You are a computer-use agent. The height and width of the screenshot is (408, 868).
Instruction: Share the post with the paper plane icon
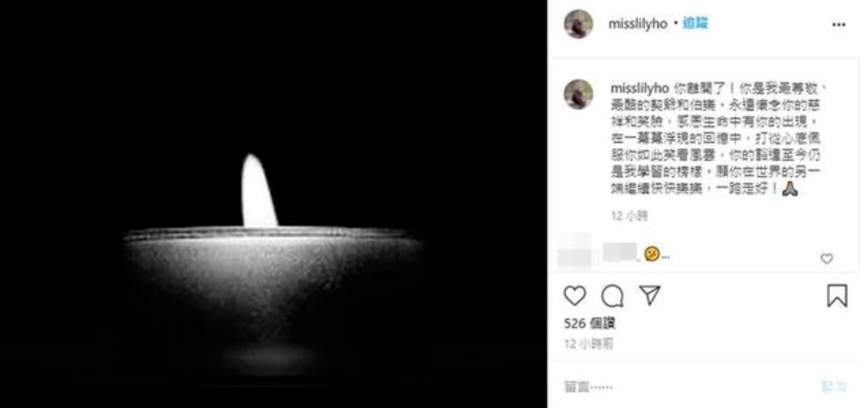[650, 295]
